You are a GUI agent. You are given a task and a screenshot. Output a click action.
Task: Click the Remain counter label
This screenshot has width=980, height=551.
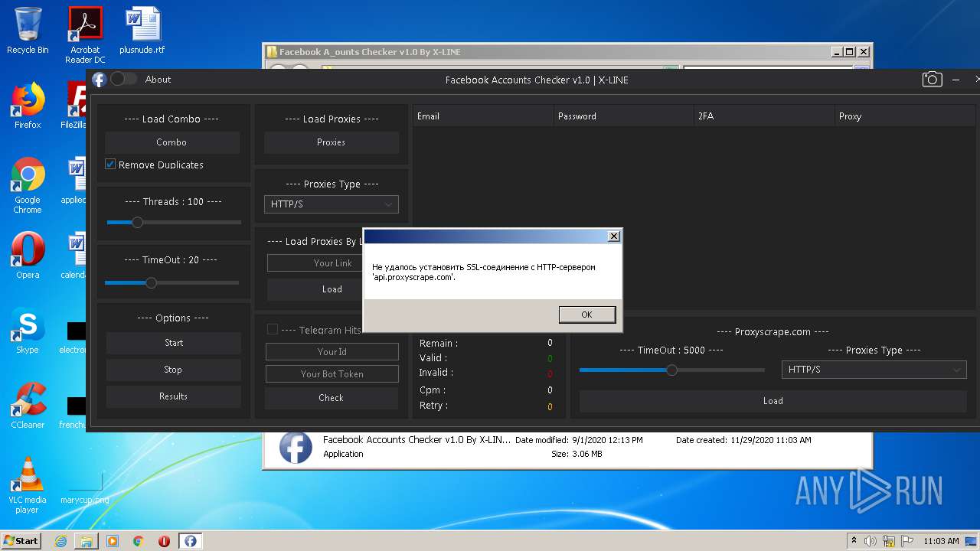[x=439, y=344]
